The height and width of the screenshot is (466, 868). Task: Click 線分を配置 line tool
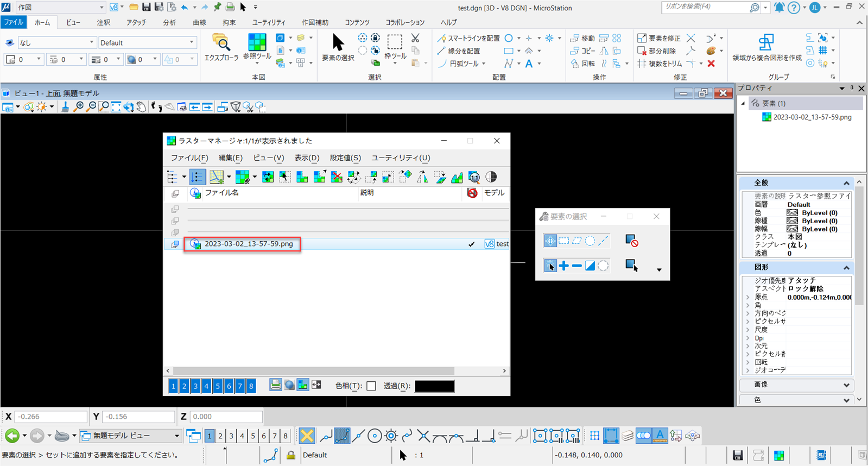tap(459, 51)
